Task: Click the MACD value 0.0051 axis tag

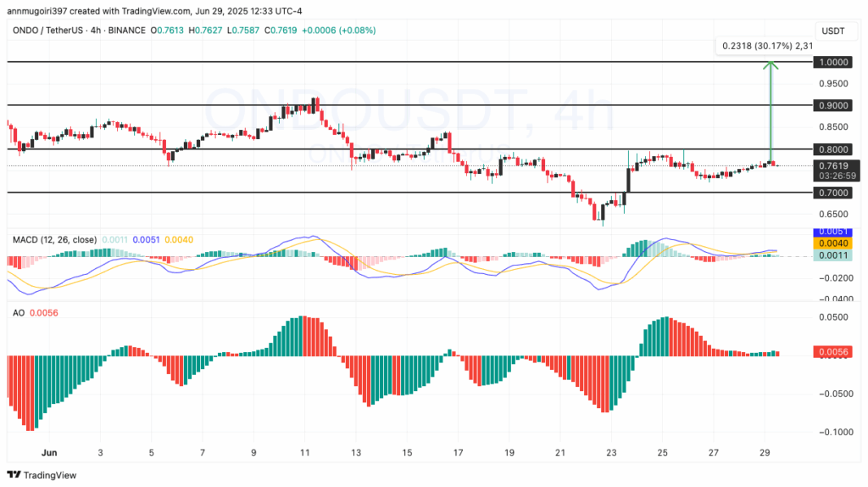Action: click(x=832, y=232)
